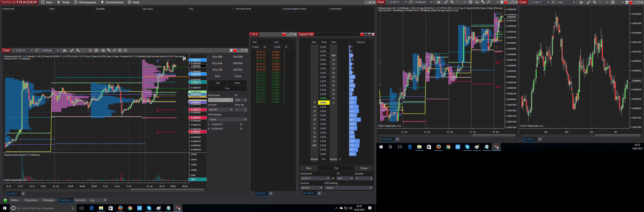
Task: Open bar type selector in 15 Minute chart
Action: (x=64, y=50)
